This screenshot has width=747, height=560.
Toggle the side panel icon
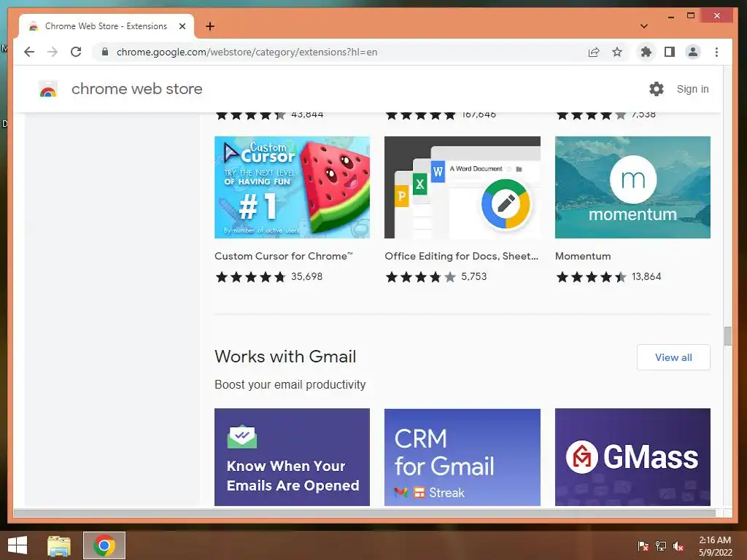point(670,52)
